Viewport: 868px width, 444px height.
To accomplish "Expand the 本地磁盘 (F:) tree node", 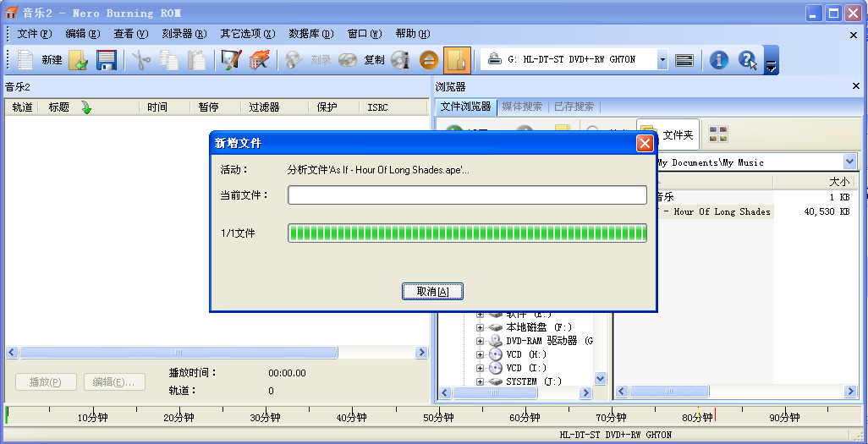I will [x=480, y=327].
